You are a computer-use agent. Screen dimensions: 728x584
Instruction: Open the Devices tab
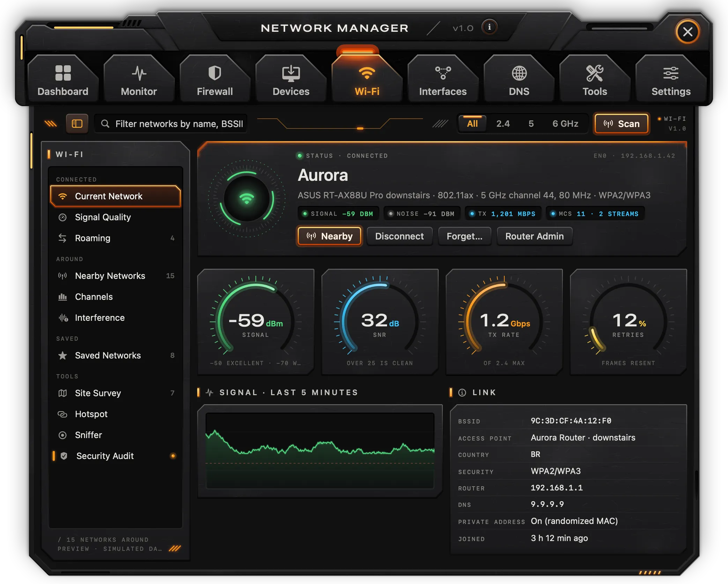(x=291, y=79)
